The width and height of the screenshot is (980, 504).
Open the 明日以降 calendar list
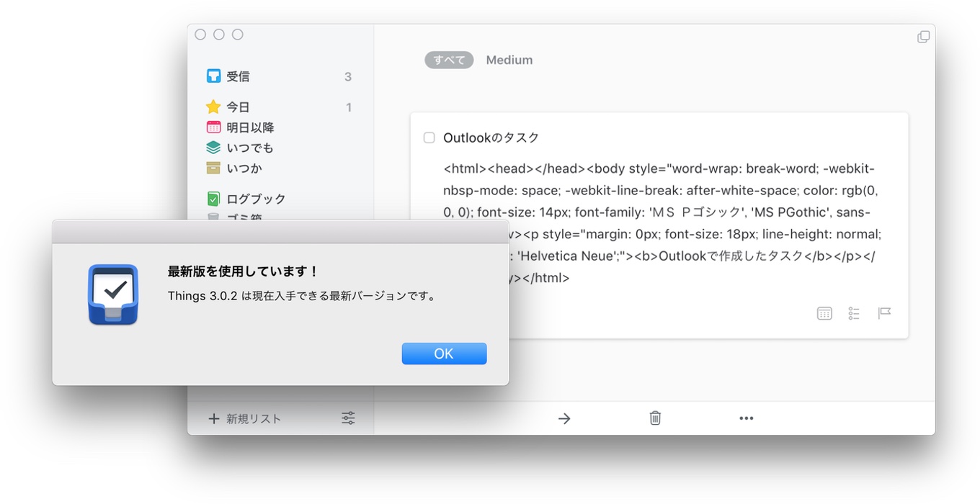[x=249, y=127]
